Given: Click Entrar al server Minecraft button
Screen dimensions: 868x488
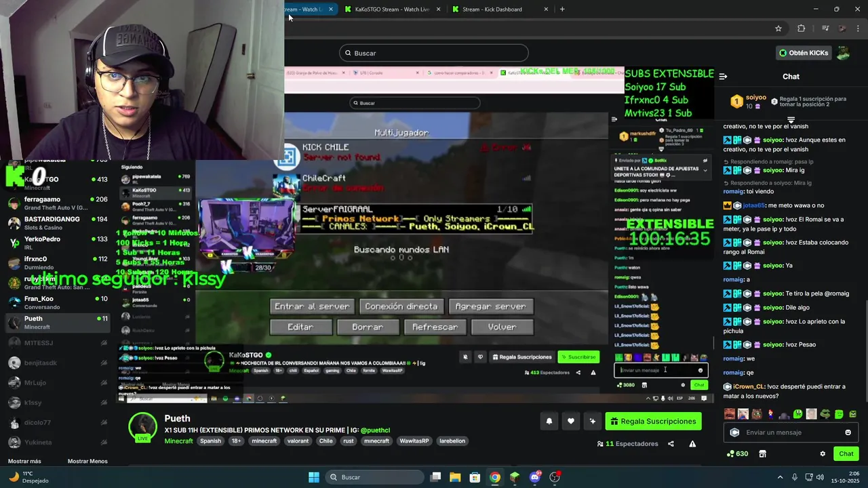Looking at the screenshot, I should coord(312,306).
